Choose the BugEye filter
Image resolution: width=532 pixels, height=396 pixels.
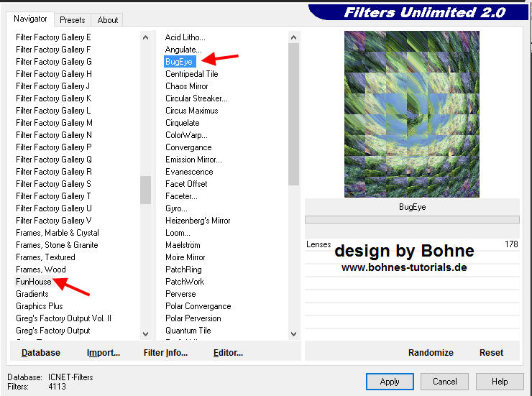click(x=179, y=62)
